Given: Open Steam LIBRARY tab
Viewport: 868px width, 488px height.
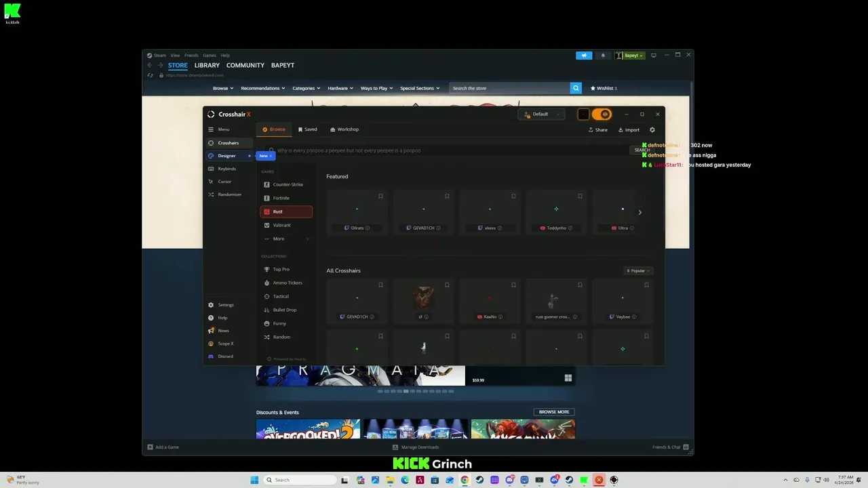Looking at the screenshot, I should pyautogui.click(x=207, y=66).
